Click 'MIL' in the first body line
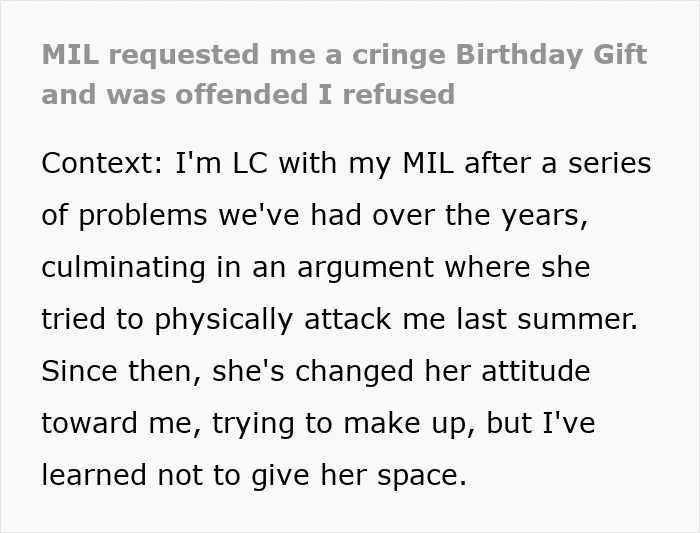The width and height of the screenshot is (700, 533). click(x=428, y=163)
